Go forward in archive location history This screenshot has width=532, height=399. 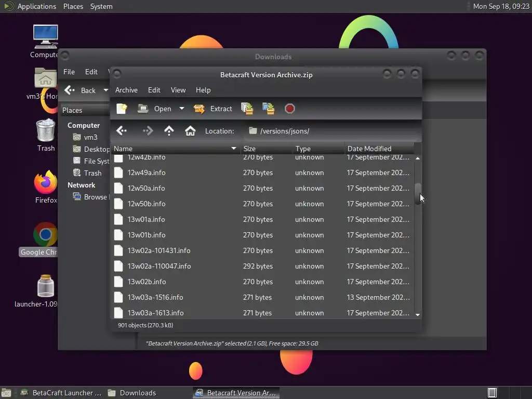[x=148, y=130]
